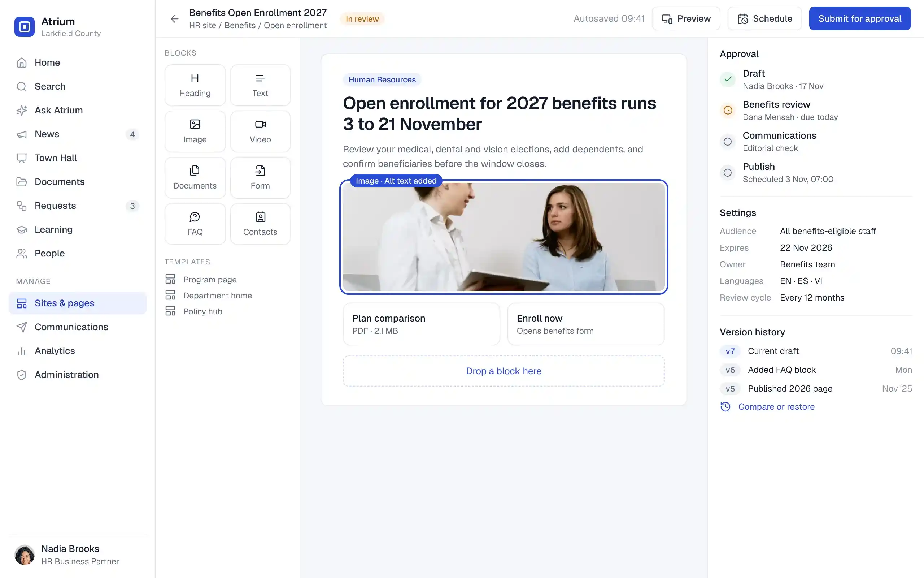Click the Draft completed checkmark icon
The height and width of the screenshot is (578, 924).
click(x=728, y=79)
